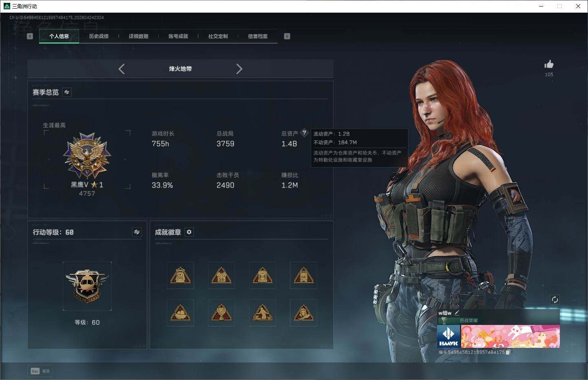The image size is (588, 380).
Task: Select the 黑鹰V rank badge emblem
Action: [87, 155]
